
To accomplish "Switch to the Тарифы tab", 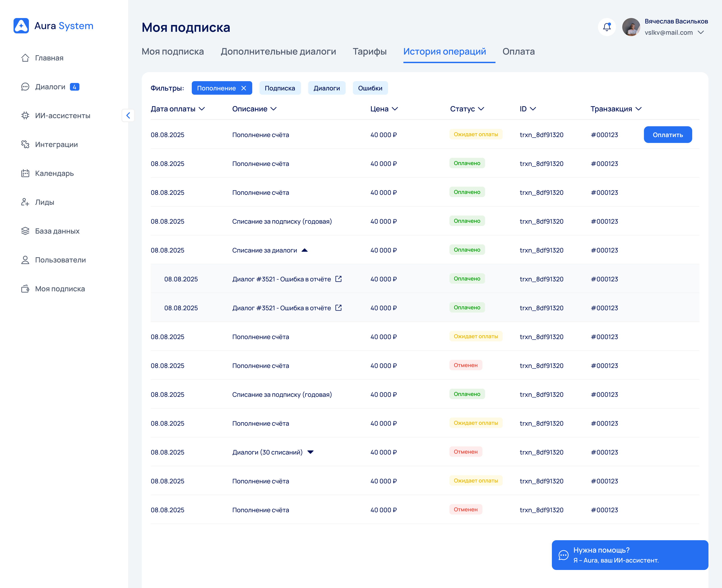I will pyautogui.click(x=370, y=51).
